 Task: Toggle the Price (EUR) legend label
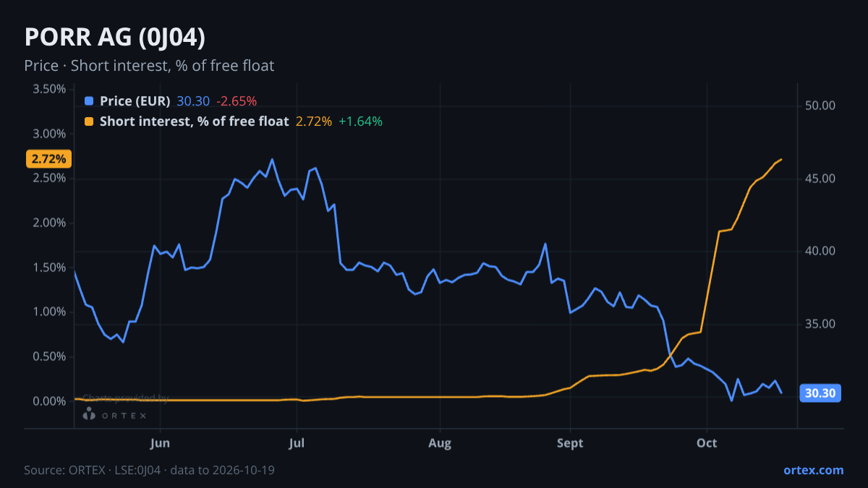[135, 101]
